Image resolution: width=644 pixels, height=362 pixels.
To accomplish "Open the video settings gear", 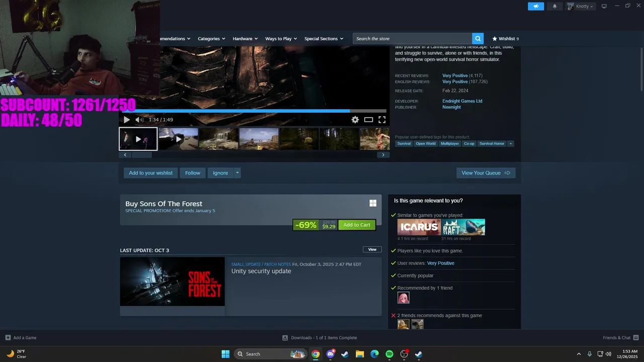I will coord(355,120).
